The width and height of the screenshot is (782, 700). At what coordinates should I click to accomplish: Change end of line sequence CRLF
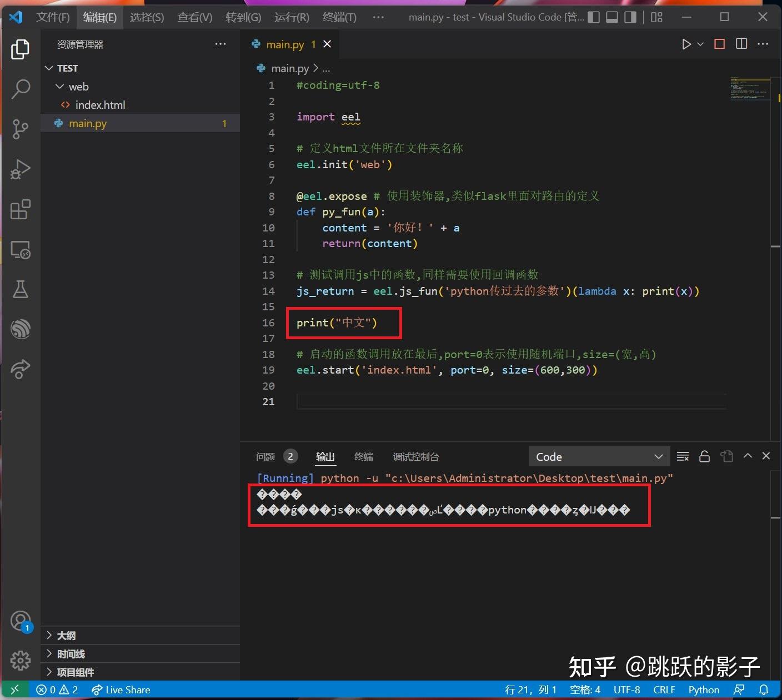[664, 690]
